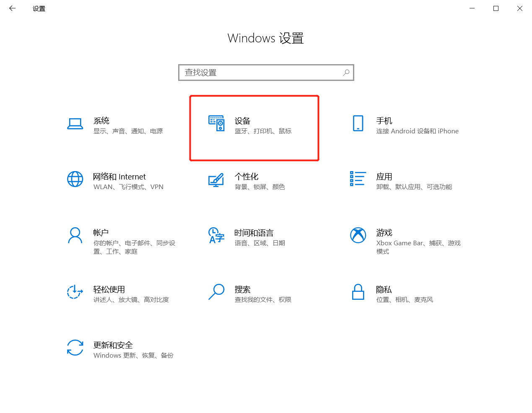Open 设备 keyboard and speaker icon

(216, 123)
